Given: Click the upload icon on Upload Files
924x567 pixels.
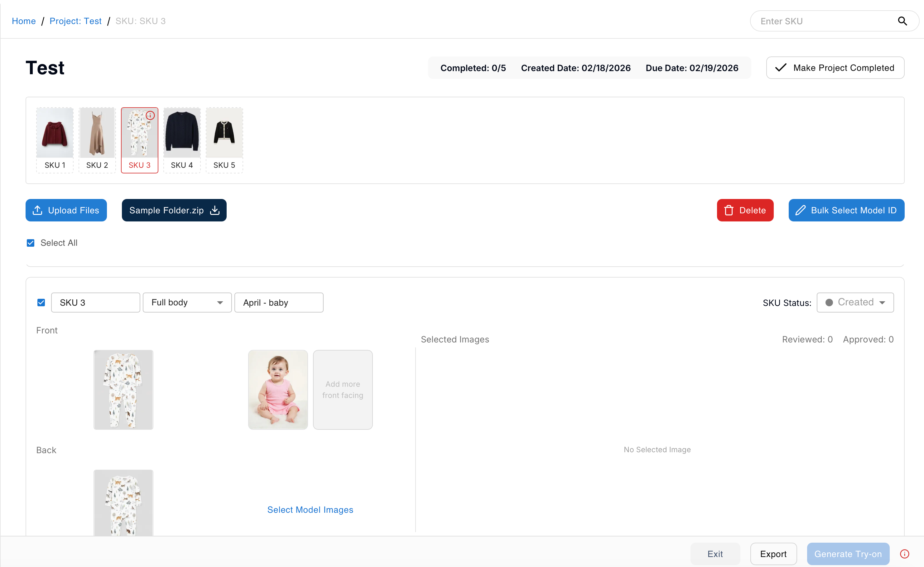Looking at the screenshot, I should point(37,210).
